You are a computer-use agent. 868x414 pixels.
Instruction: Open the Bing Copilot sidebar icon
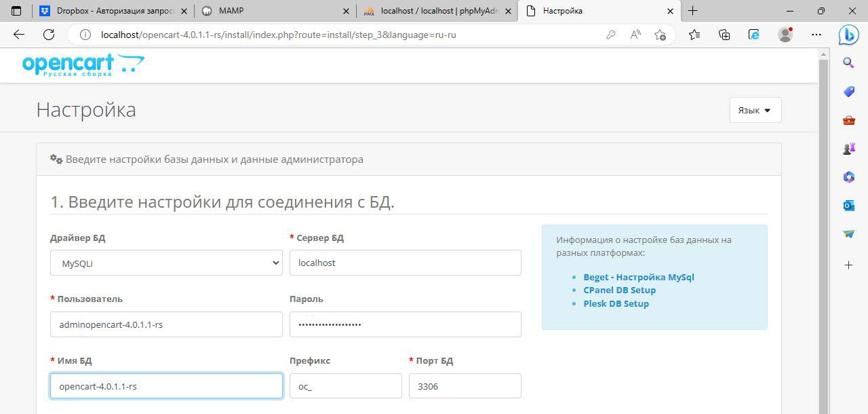848,34
